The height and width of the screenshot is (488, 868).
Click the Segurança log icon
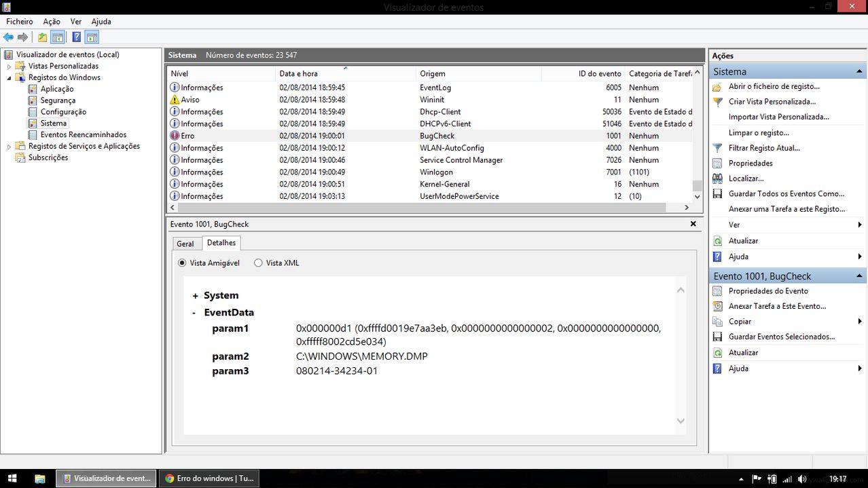(x=33, y=100)
